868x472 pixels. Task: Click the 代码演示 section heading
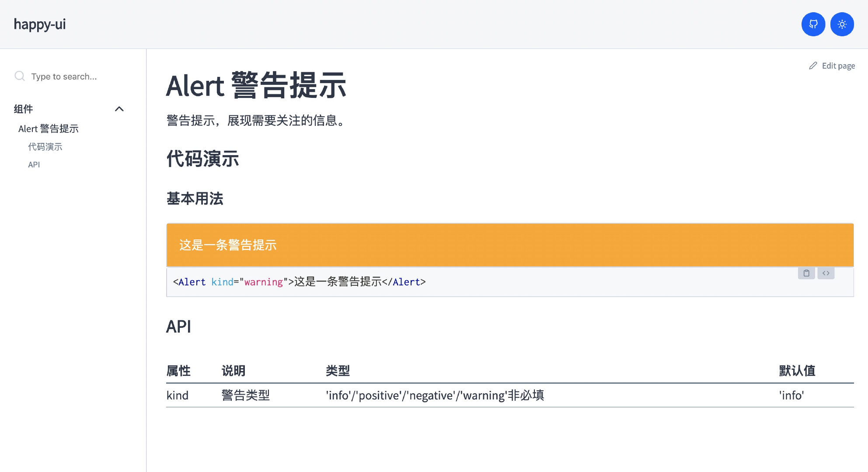pyautogui.click(x=203, y=159)
